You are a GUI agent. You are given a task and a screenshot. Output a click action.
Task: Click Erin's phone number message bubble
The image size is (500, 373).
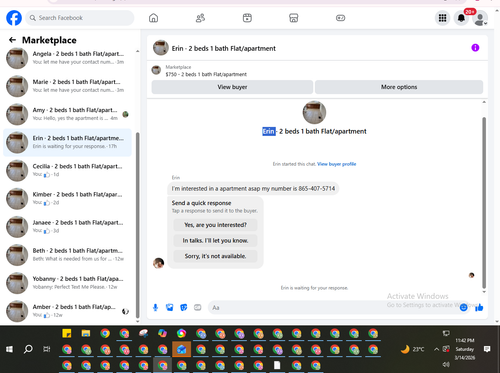(x=253, y=189)
